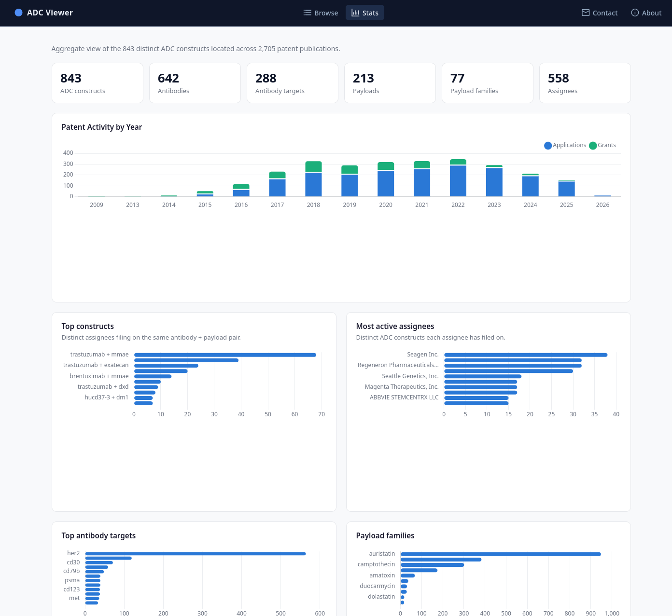Select the blue Applications bar for 2025
The width and height of the screenshot is (672, 616).
click(566, 189)
